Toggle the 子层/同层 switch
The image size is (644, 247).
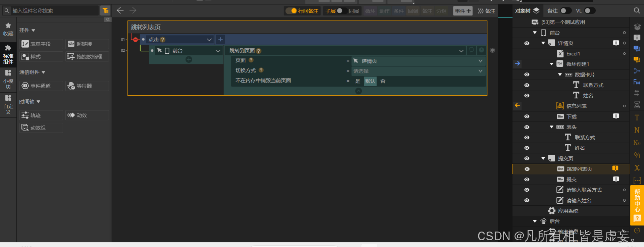(x=342, y=11)
